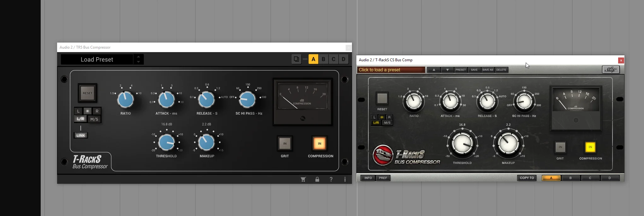Click the SAVE button in CS Bus Comp

tap(474, 70)
